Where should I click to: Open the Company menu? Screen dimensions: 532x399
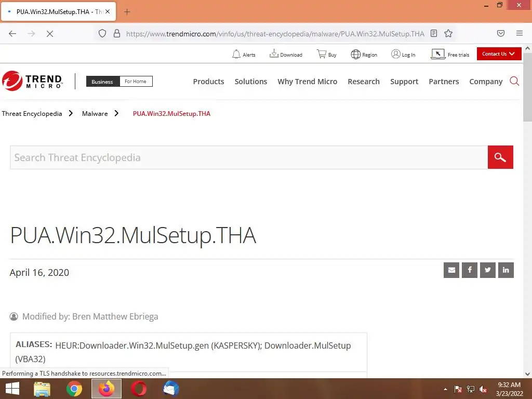[x=486, y=82]
